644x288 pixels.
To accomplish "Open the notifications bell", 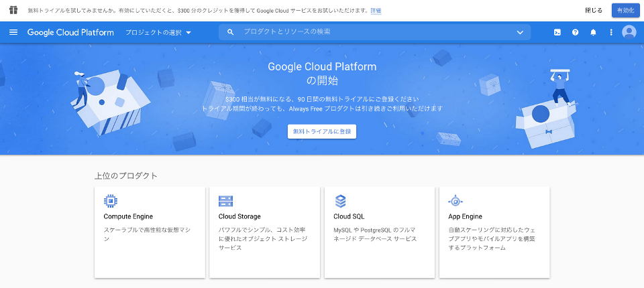I will click(x=593, y=32).
